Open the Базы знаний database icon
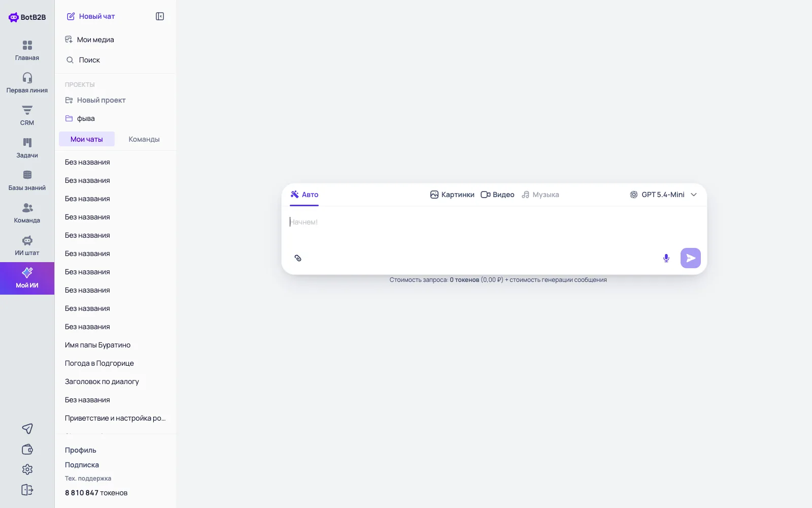This screenshot has width=812, height=508. (27, 175)
